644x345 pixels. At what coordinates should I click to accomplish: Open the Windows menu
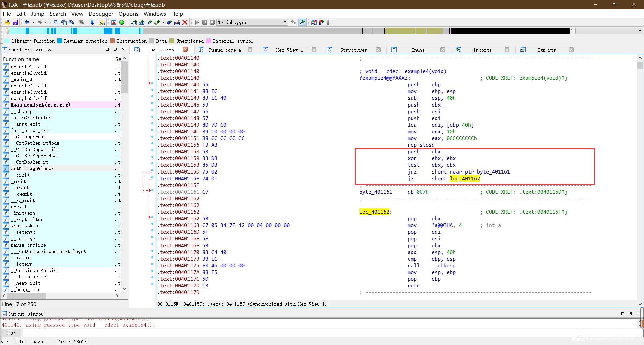(155, 14)
